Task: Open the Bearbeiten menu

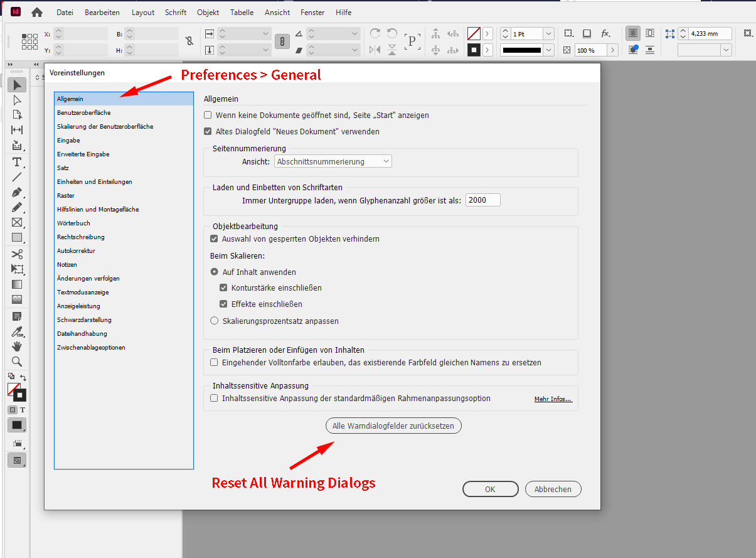Action: click(102, 12)
